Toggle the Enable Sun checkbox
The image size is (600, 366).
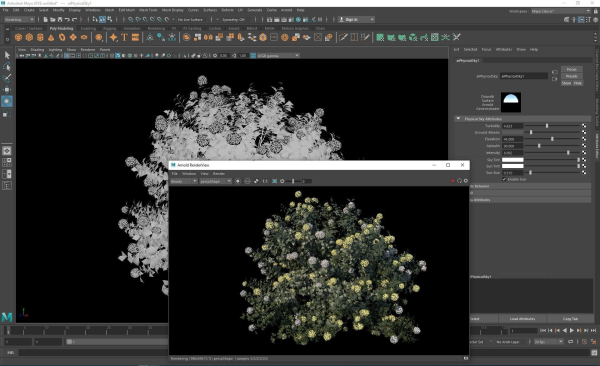tap(504, 179)
